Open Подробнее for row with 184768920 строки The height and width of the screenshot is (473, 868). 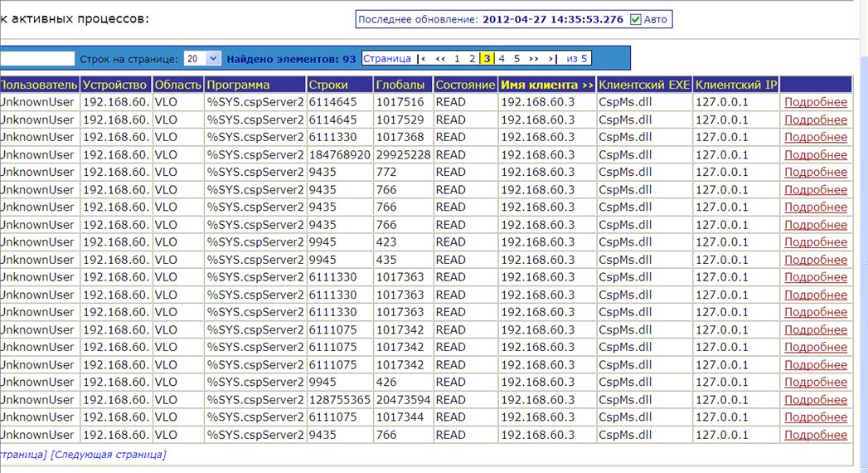[x=816, y=154]
